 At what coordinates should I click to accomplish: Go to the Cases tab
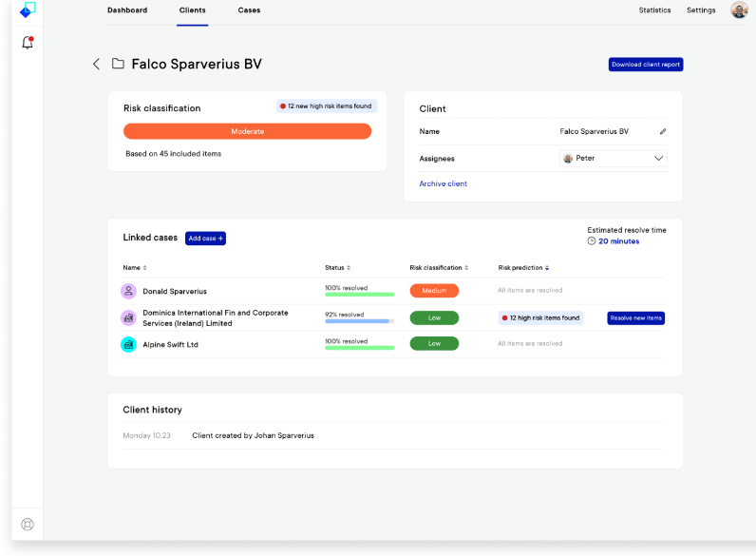click(x=249, y=10)
